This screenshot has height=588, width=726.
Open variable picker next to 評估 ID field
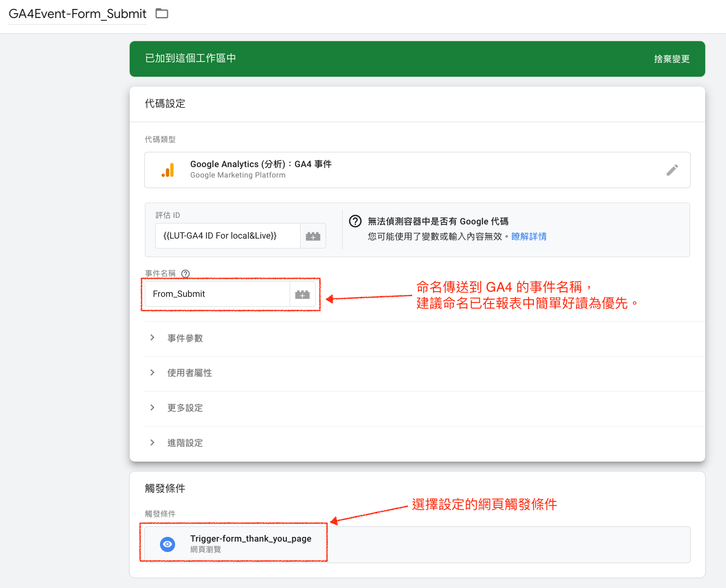[x=313, y=236]
